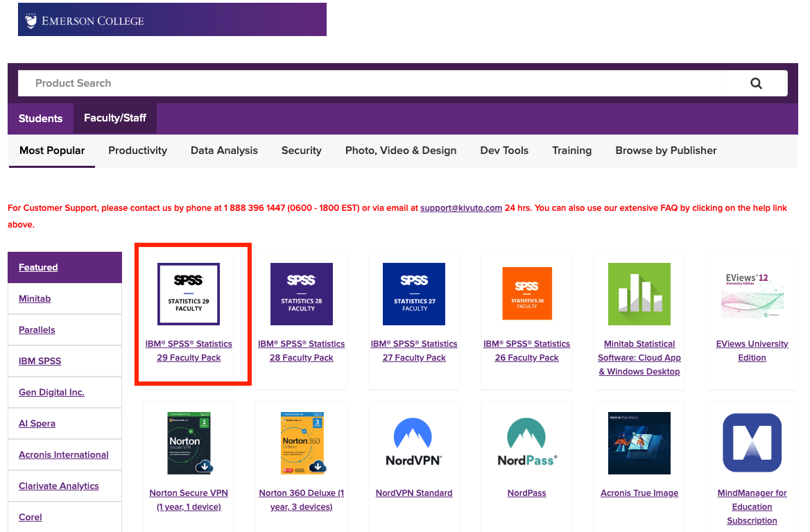Click the Emerson College logo
This screenshot has height=532, width=810.
click(x=83, y=19)
